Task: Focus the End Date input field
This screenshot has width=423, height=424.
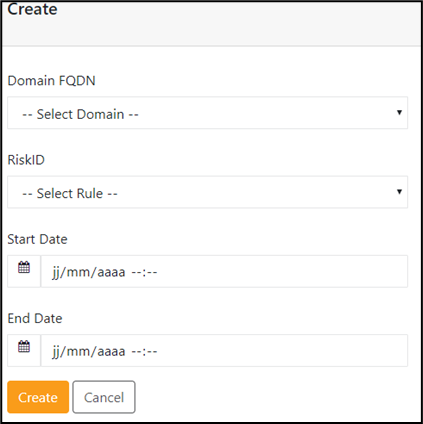Action: [224, 351]
